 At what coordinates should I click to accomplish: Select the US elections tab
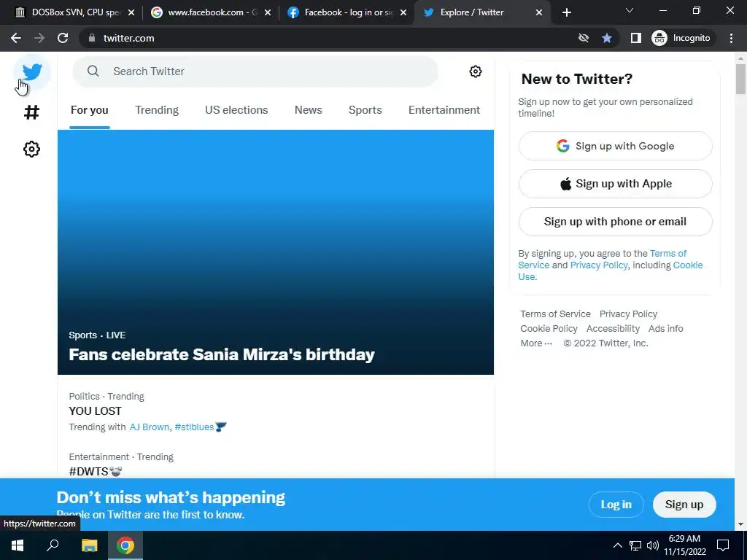point(236,110)
